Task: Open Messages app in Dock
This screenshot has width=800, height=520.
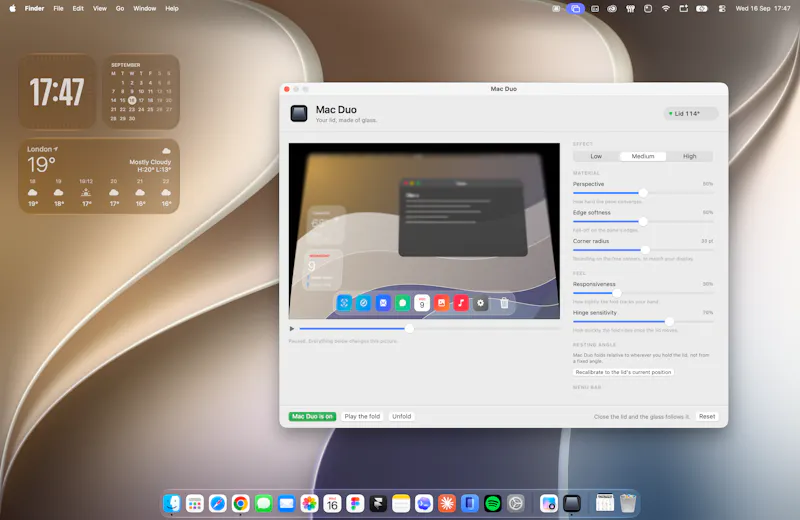Action: coord(263,504)
